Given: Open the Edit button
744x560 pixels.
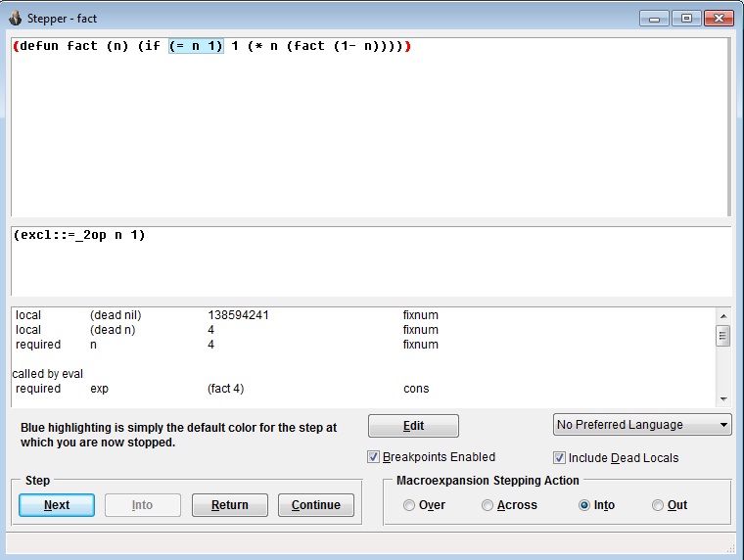Looking at the screenshot, I should pyautogui.click(x=413, y=426).
